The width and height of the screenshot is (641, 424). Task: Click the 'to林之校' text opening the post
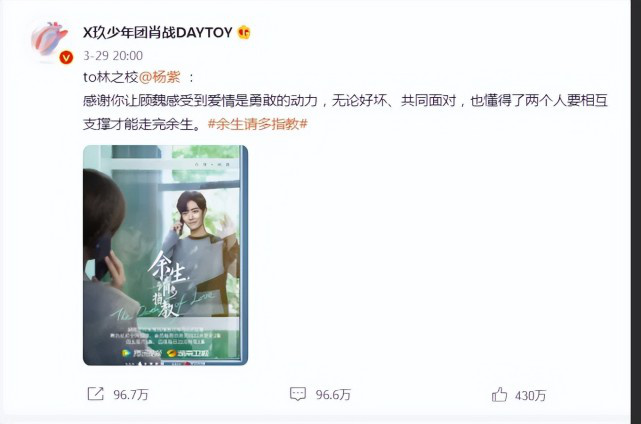click(111, 77)
